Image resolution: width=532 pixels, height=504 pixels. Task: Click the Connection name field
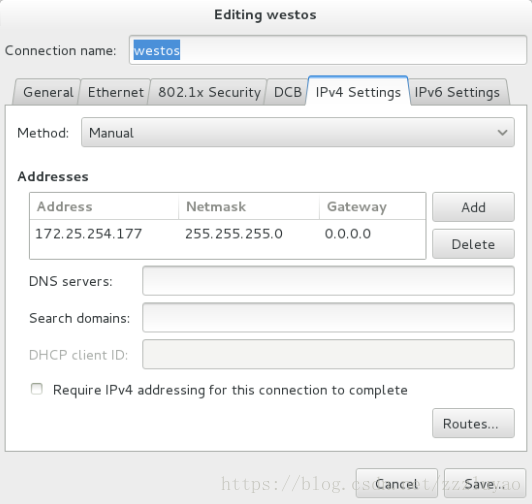(x=327, y=50)
